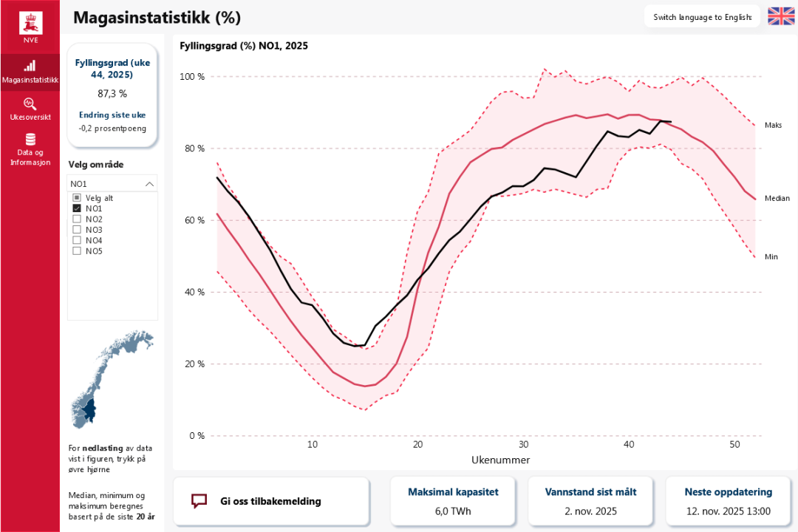
Task: Click the British flag icon
Action: point(780,16)
